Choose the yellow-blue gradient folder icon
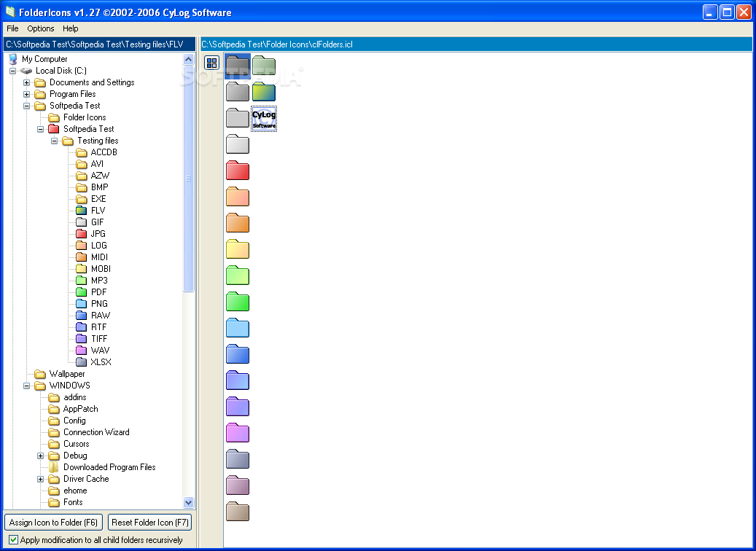756x551 pixels. click(264, 92)
